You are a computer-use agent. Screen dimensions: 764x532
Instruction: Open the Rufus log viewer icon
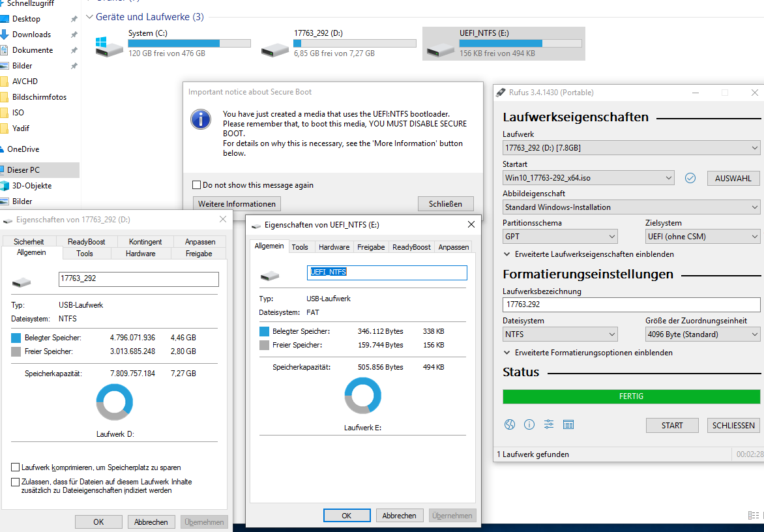click(x=568, y=424)
